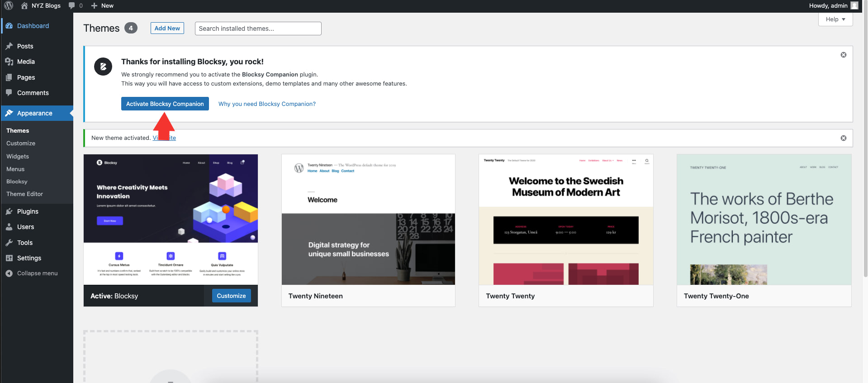Click the Plugins plug icon
This screenshot has height=383, width=868.
[9, 211]
